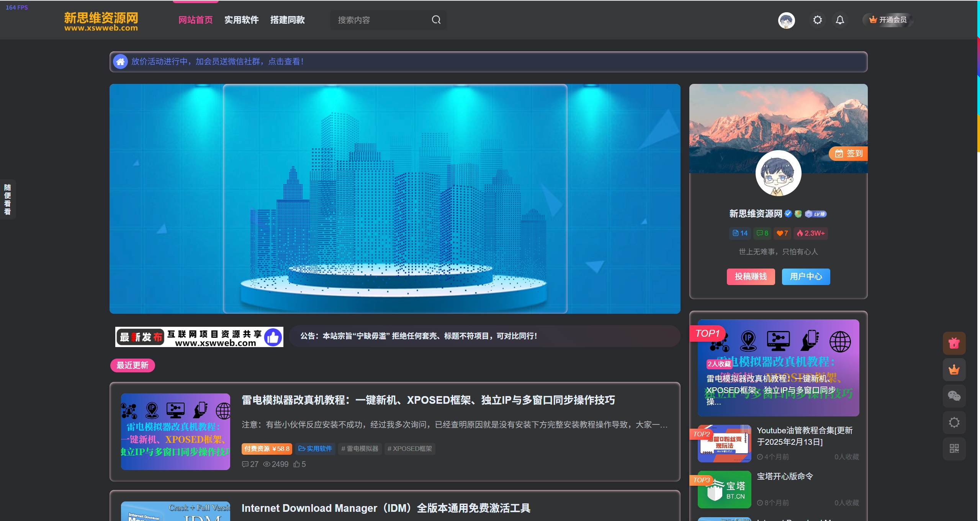This screenshot has width=980, height=521.
Task: Open the TOP1 ranking card
Action: (x=778, y=368)
